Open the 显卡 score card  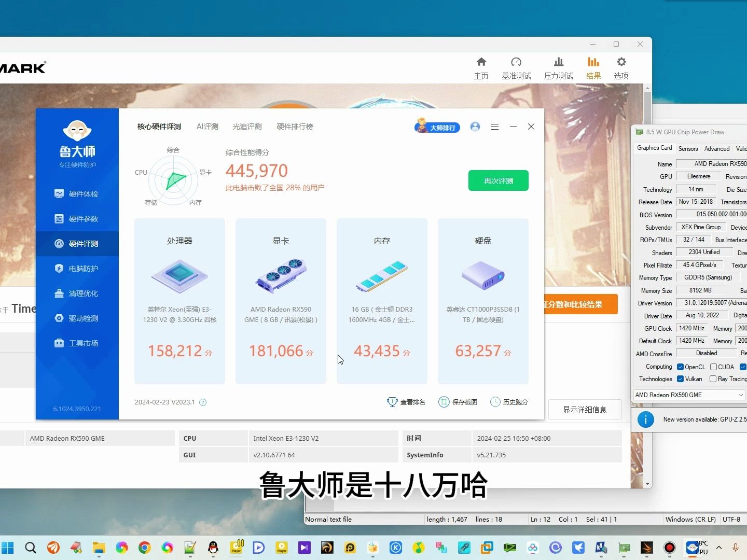[x=281, y=301]
